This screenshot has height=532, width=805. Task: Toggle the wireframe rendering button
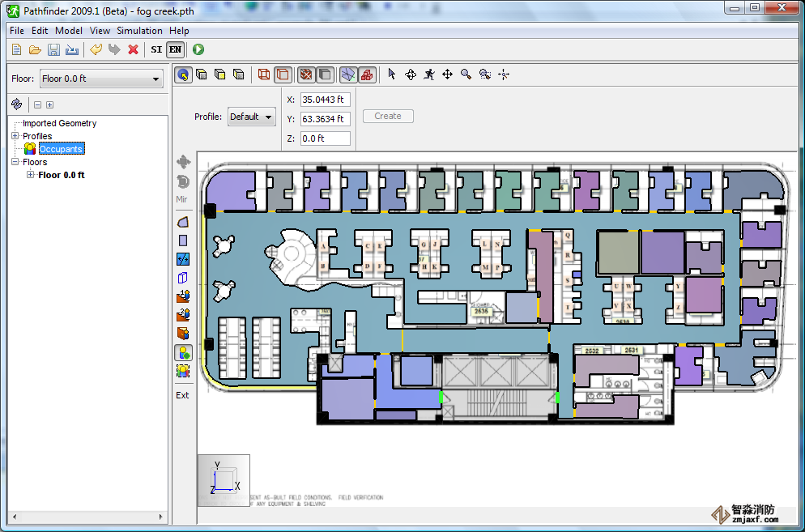(263, 74)
